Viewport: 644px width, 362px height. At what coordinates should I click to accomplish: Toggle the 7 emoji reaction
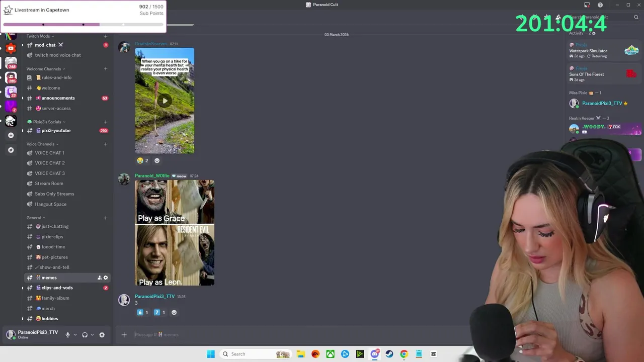(159, 312)
